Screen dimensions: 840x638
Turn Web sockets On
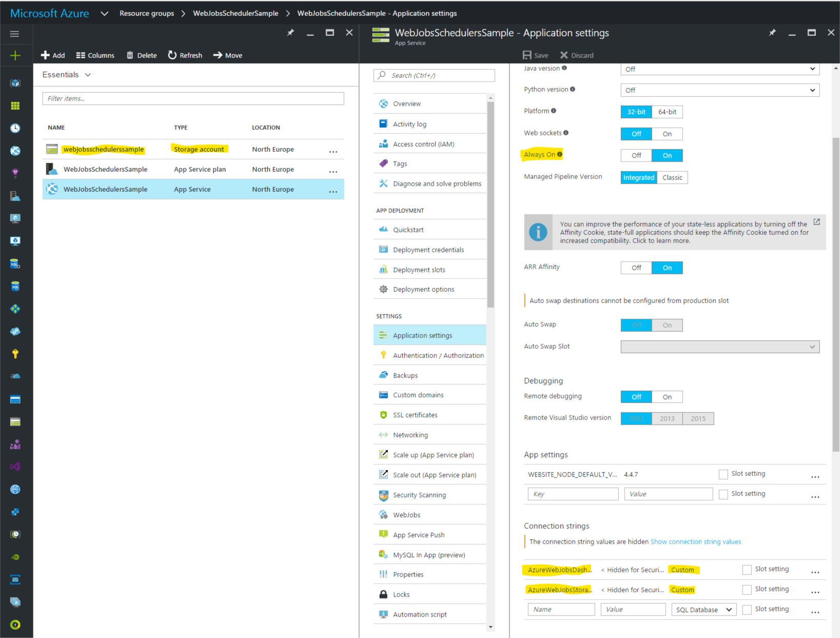coord(667,134)
